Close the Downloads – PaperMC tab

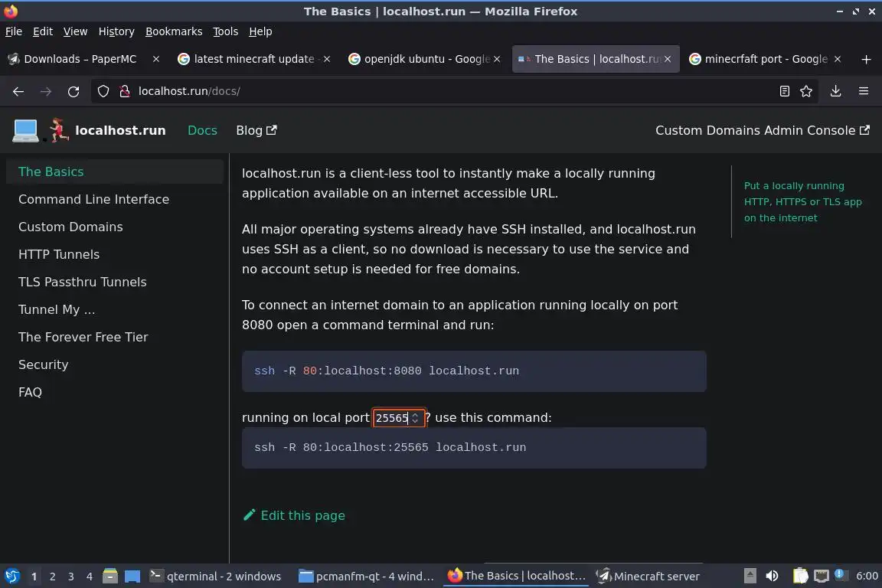[156, 59]
